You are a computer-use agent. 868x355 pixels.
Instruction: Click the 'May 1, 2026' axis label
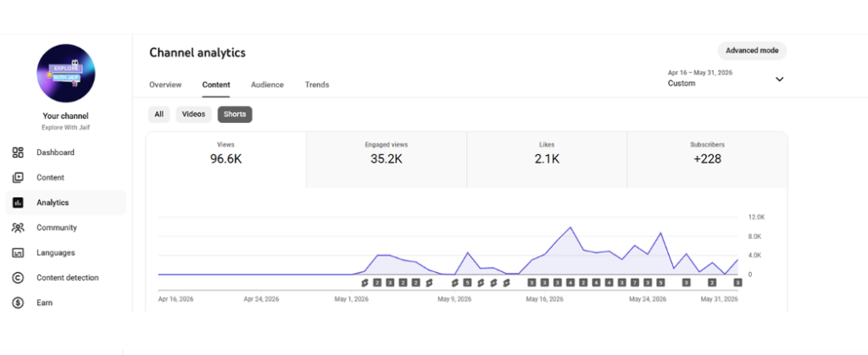(351, 299)
